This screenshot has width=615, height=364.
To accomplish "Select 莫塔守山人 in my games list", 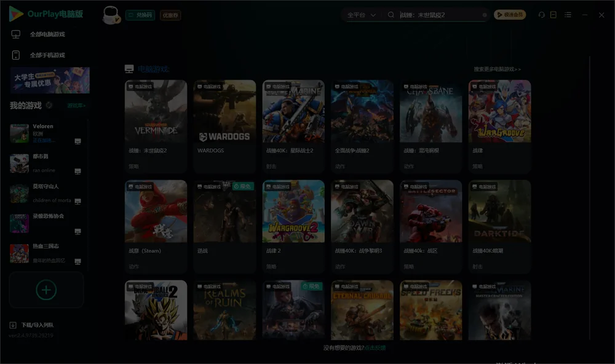I will coord(46,193).
